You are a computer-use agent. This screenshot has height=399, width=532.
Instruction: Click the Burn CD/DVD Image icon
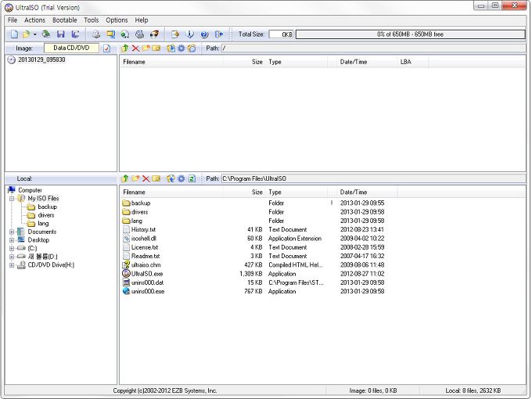[154, 34]
